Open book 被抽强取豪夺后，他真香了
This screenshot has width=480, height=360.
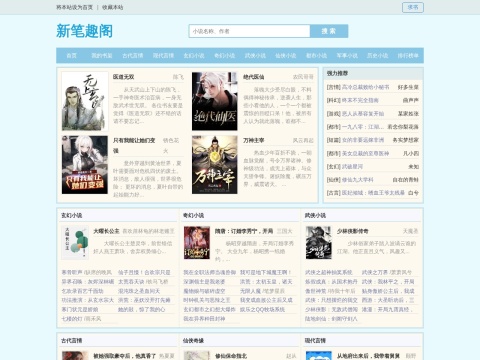pyautogui.click(x=125, y=356)
